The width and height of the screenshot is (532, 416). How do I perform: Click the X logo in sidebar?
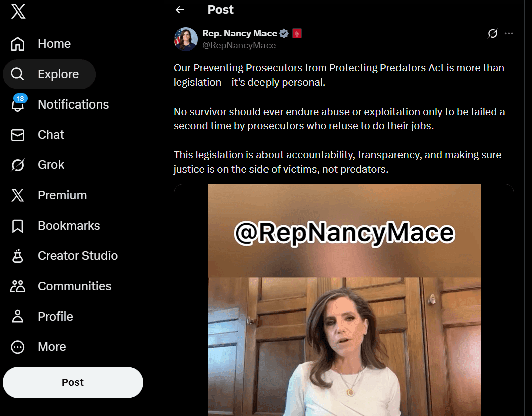pyautogui.click(x=18, y=11)
